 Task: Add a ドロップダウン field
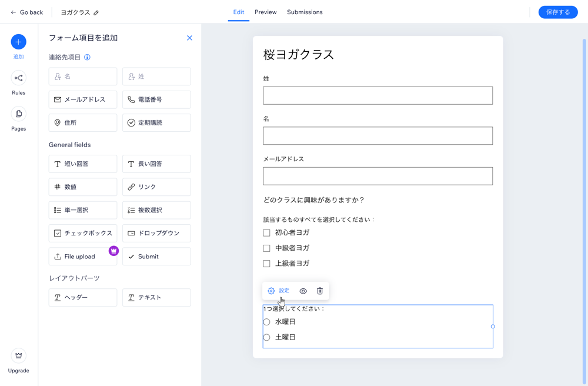tap(156, 234)
